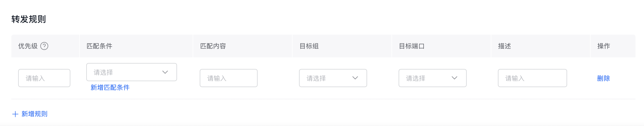Click the chevron arrow in 匹配条件 select box

pyautogui.click(x=165, y=72)
